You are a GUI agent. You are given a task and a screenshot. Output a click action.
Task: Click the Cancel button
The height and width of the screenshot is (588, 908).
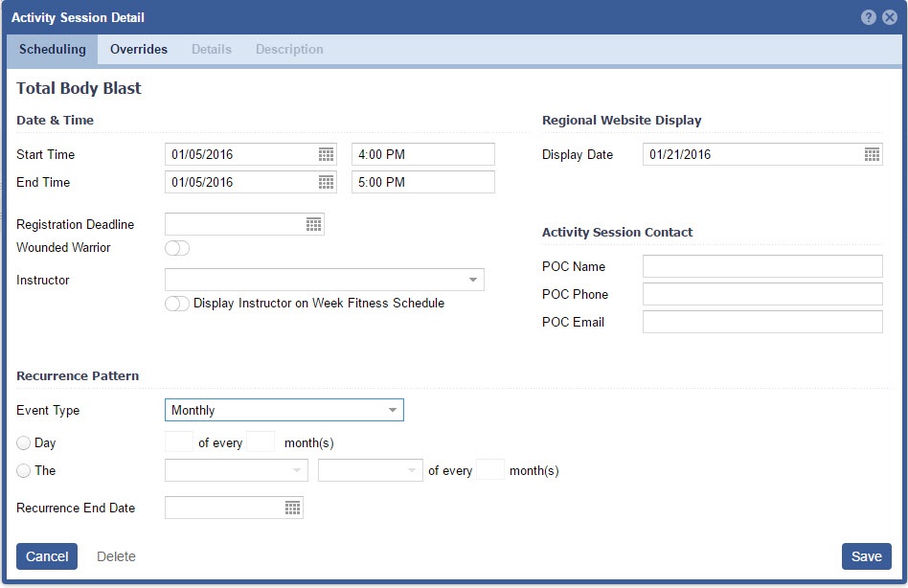47,556
